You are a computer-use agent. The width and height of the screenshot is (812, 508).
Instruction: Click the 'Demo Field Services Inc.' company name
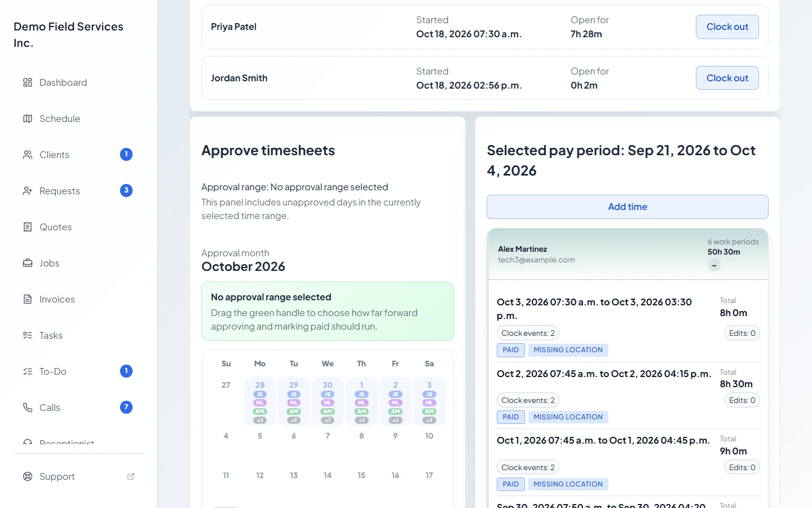[x=68, y=35]
